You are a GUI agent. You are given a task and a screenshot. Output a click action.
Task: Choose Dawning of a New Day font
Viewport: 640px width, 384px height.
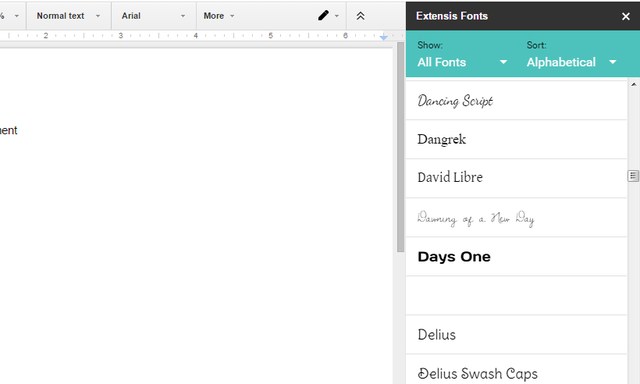click(x=516, y=218)
